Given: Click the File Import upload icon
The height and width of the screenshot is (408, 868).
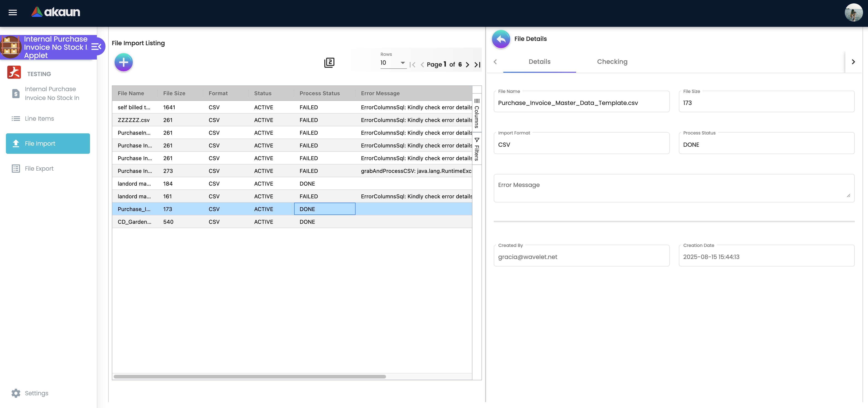Looking at the screenshot, I should point(16,144).
